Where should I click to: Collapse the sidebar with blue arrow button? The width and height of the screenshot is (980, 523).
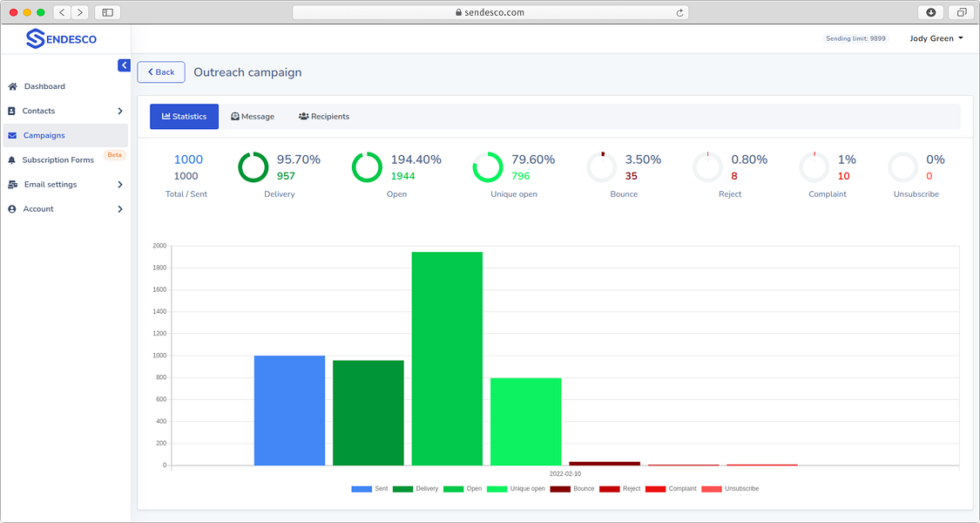click(x=124, y=65)
